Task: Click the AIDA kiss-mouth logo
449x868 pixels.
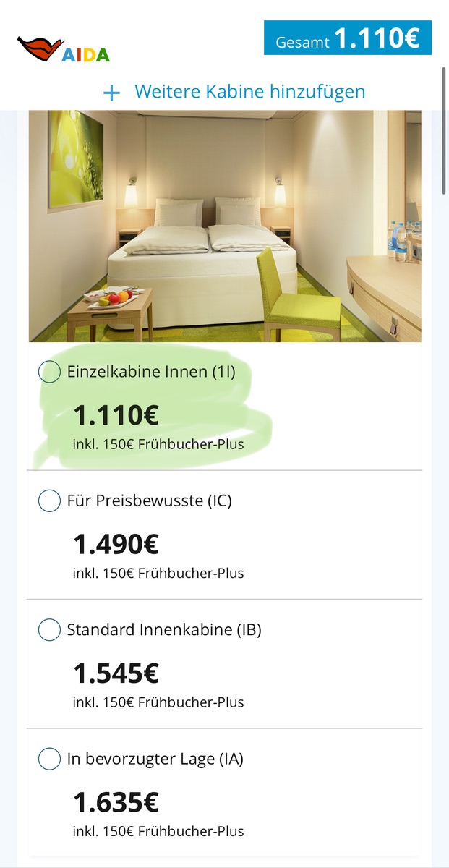Action: click(x=63, y=51)
